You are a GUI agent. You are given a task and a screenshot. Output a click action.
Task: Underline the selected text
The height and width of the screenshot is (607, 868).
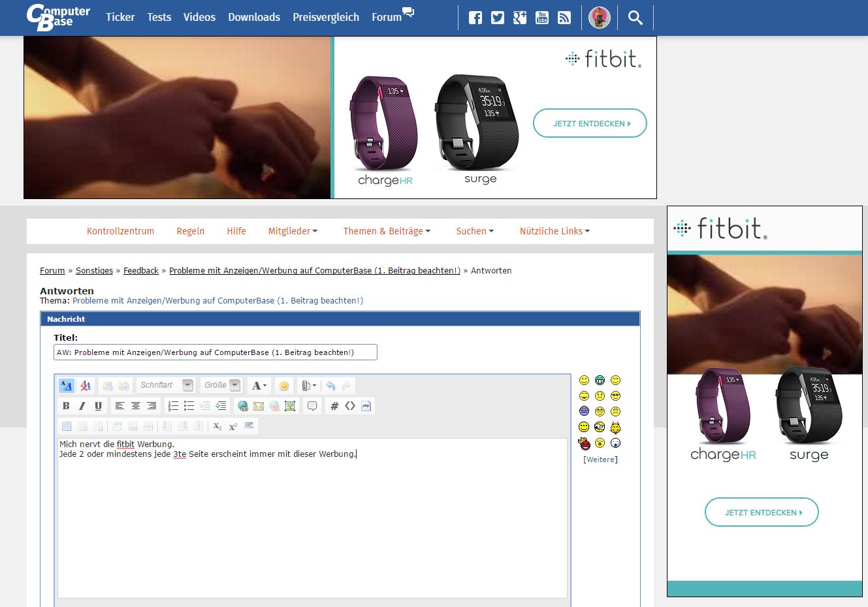coord(99,406)
